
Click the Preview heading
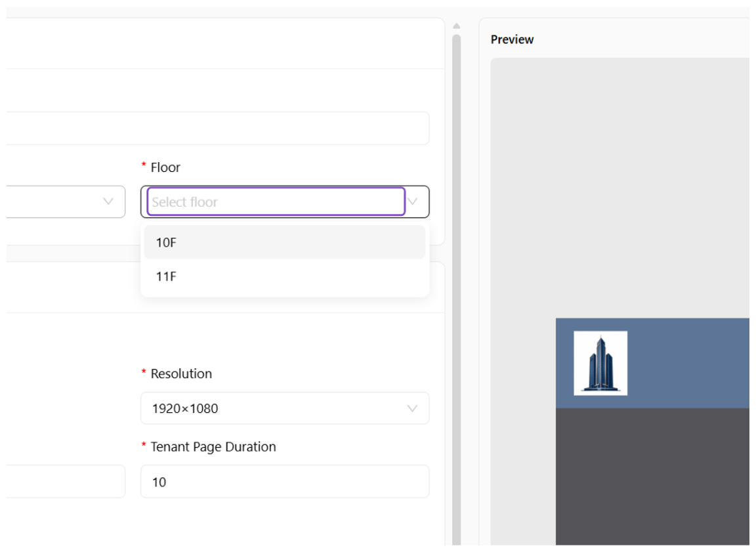click(512, 39)
